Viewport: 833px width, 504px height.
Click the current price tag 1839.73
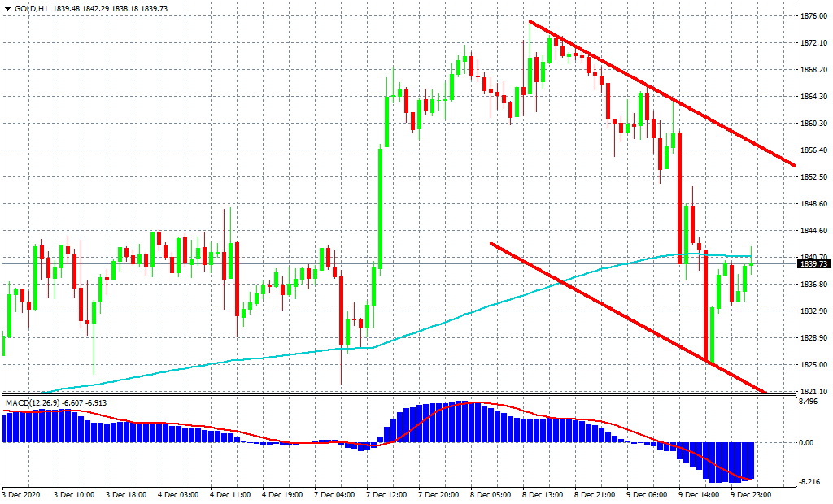click(813, 264)
